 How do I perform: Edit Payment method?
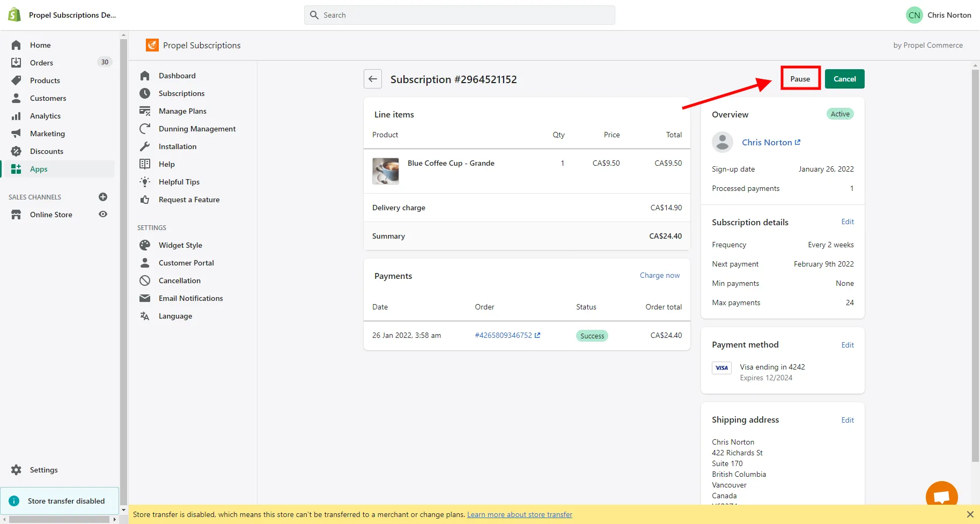848,345
